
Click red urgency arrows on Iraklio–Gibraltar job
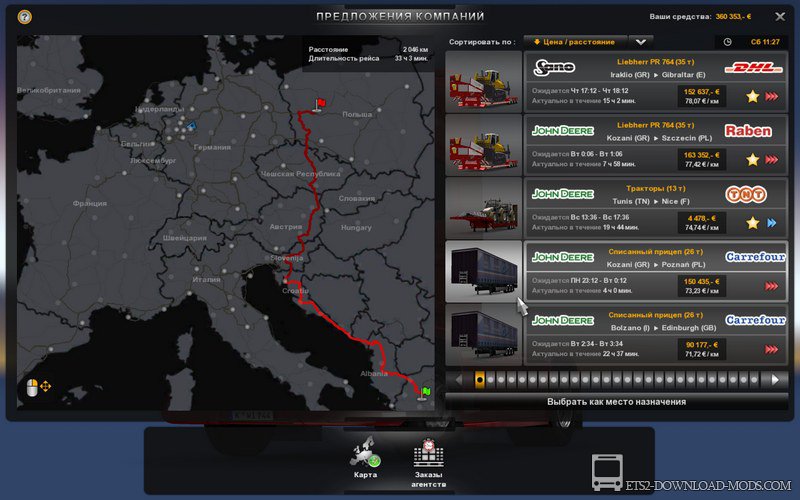(x=772, y=96)
